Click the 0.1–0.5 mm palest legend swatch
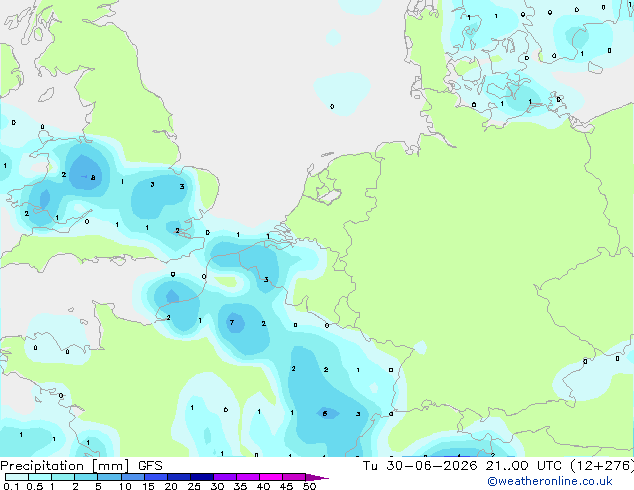This screenshot has width=634, height=490. click(x=17, y=477)
